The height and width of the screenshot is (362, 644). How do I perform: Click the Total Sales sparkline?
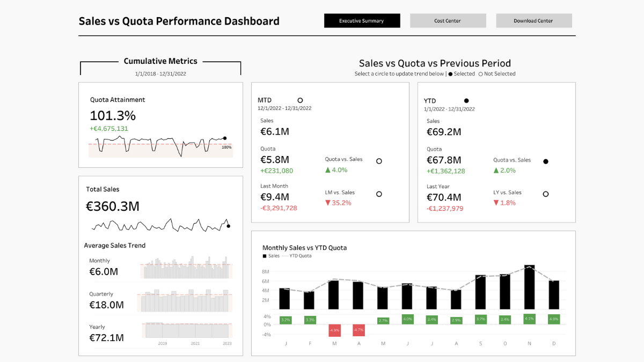tap(161, 225)
